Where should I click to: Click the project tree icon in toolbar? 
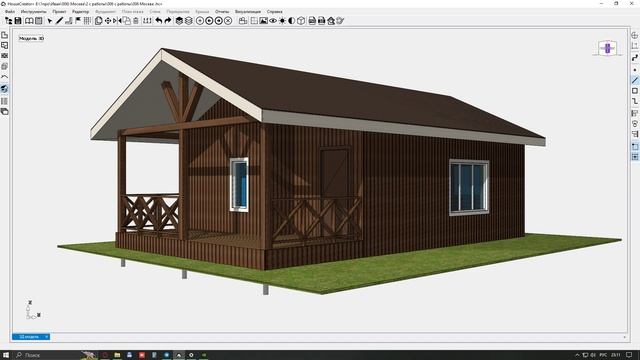point(9,20)
